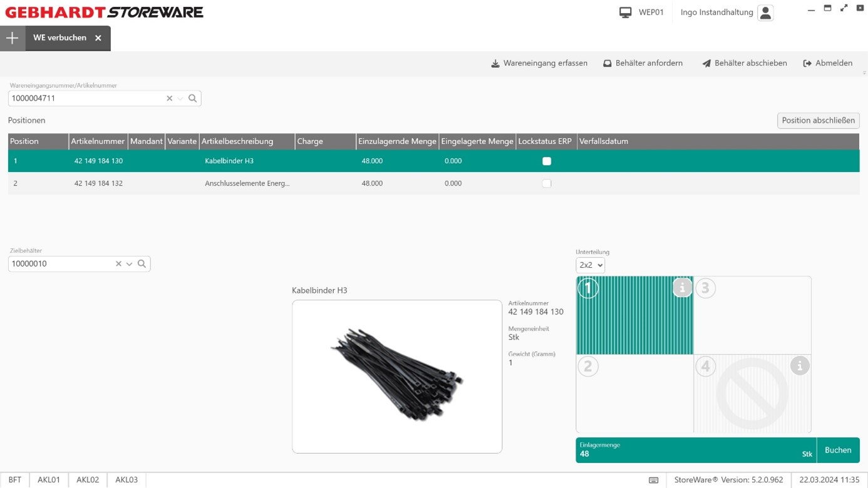Select blocked compartment 4
The width and height of the screenshot is (868, 488).
752,394
